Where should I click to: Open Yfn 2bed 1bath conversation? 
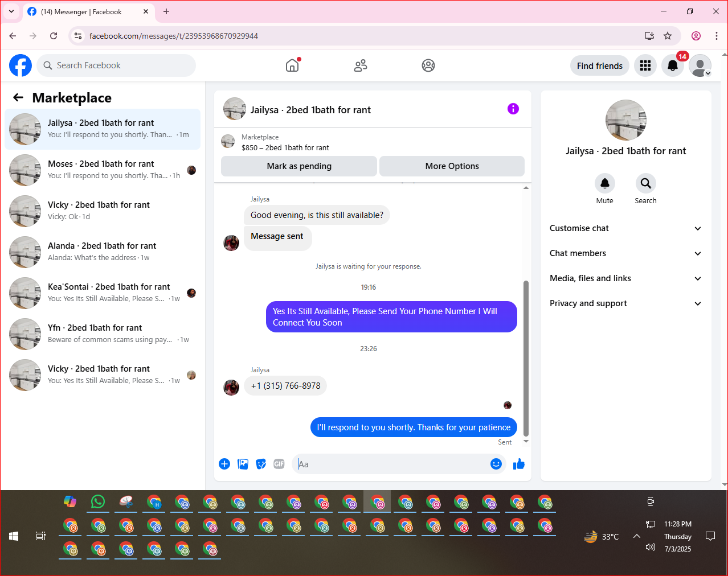(x=103, y=334)
